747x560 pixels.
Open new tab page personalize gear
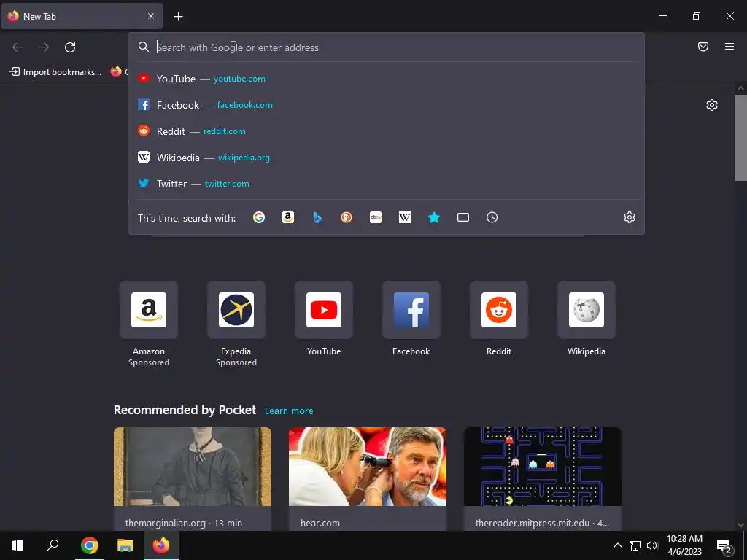712,105
